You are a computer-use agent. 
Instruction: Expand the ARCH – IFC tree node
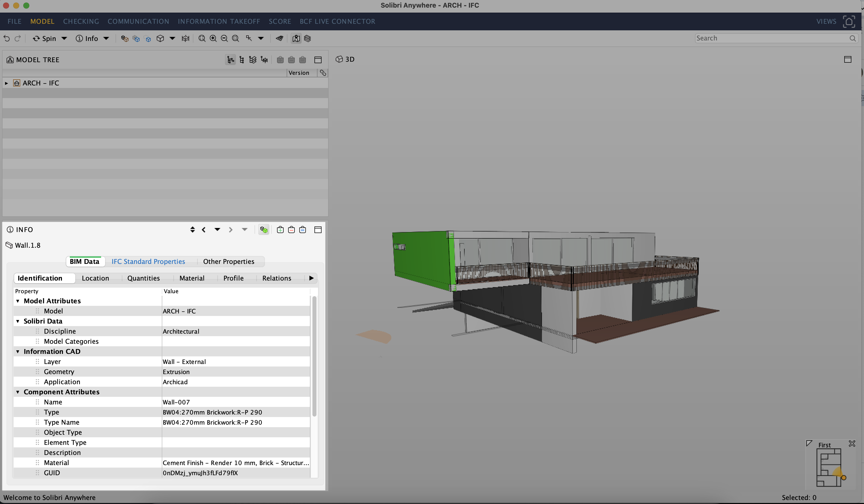point(6,83)
